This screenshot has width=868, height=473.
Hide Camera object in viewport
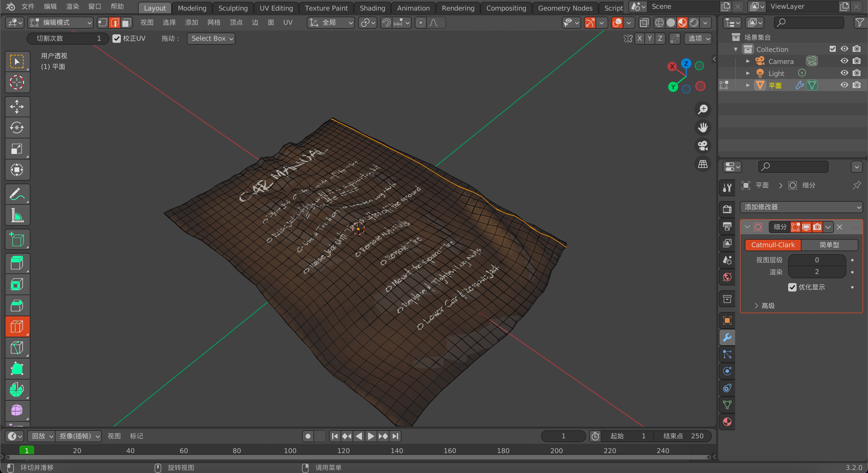coord(844,61)
